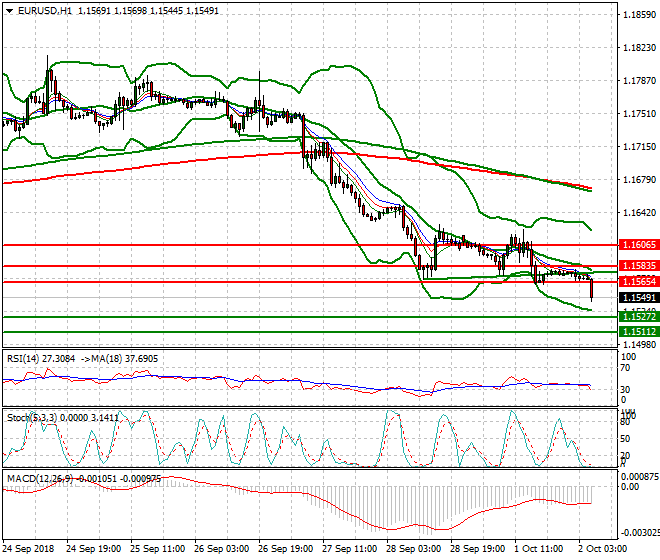Click the EURUSD,H1 chart title text

(x=45, y=11)
